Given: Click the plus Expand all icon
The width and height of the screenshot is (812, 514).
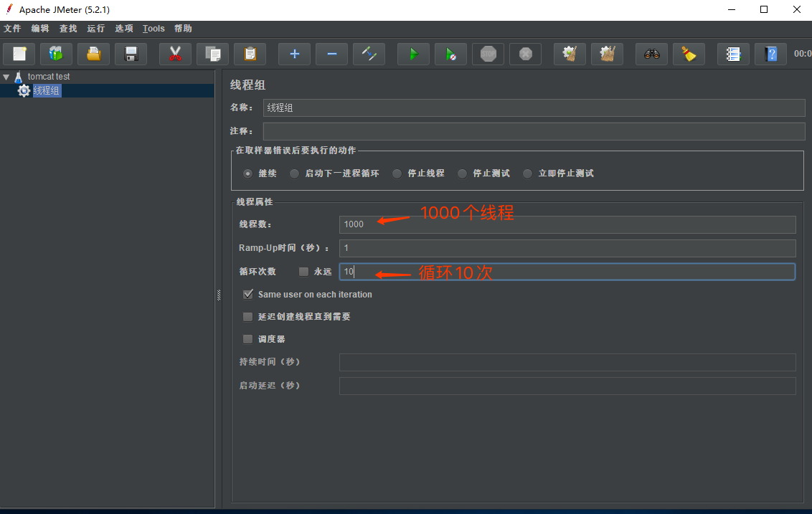Looking at the screenshot, I should (294, 54).
